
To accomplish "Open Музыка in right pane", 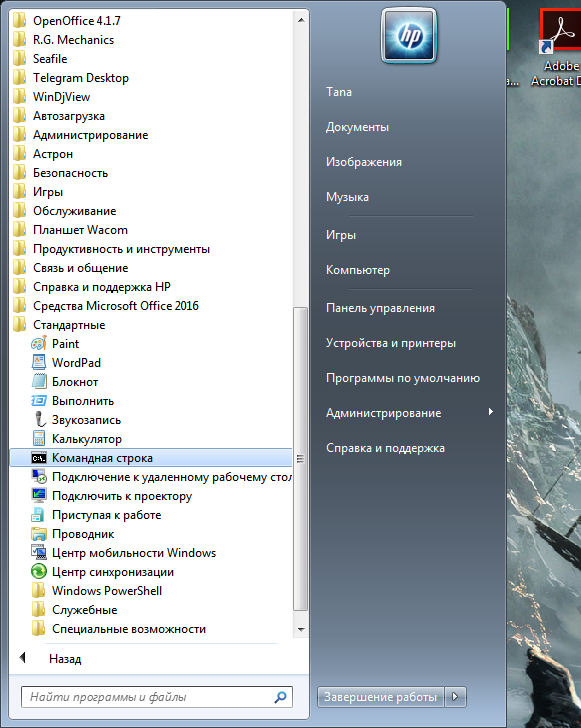I will 347,197.
